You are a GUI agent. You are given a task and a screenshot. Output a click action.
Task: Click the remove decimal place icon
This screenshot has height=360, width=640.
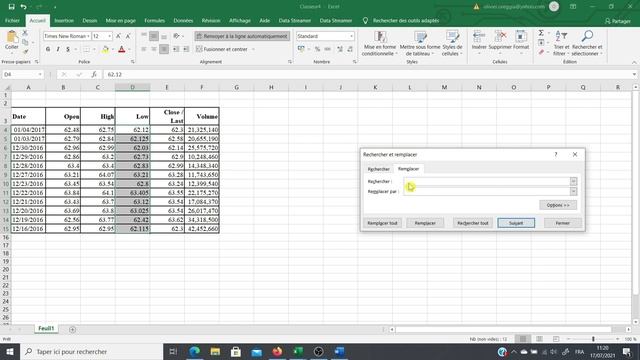(350, 49)
